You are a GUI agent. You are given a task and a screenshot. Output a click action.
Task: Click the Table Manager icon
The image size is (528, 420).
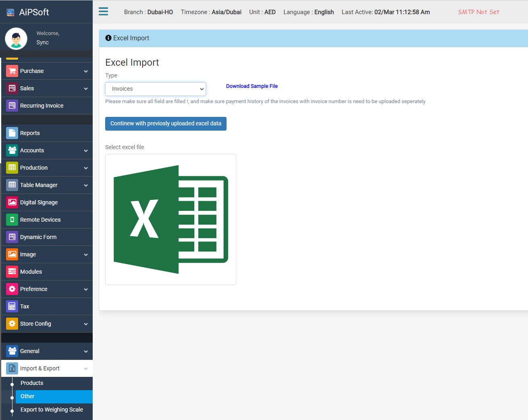[x=12, y=185]
